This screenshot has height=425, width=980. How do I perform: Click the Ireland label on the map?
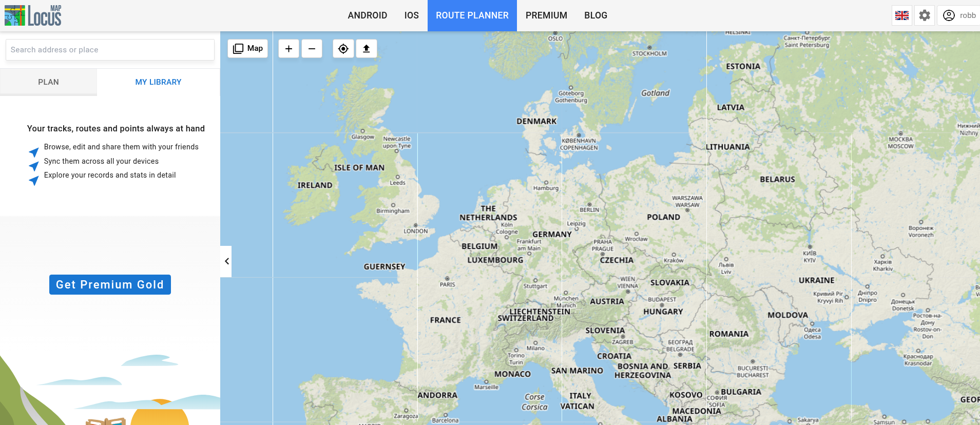[x=315, y=185]
